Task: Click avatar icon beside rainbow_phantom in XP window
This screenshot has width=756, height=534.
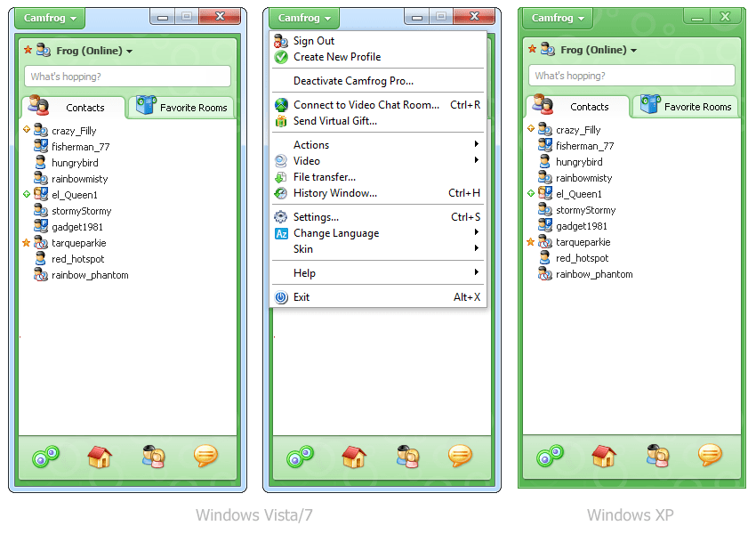Action: [x=545, y=274]
